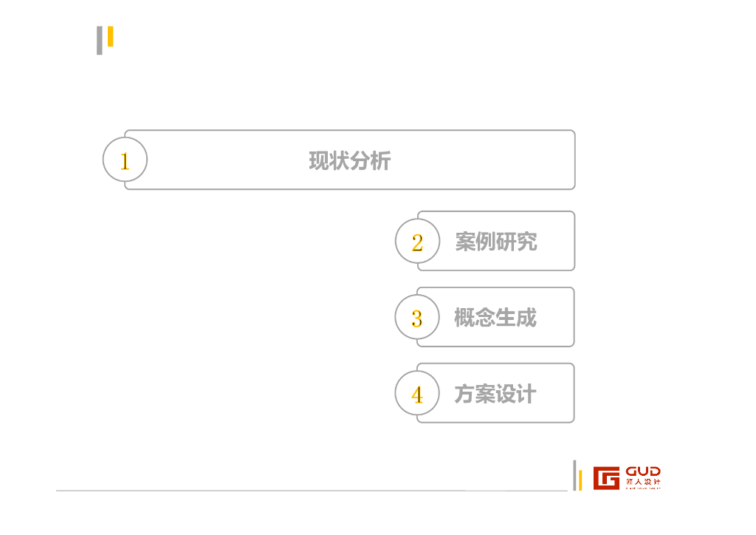Click the gray bar beside the footer logo
The height and width of the screenshot is (535, 756).
574,474
